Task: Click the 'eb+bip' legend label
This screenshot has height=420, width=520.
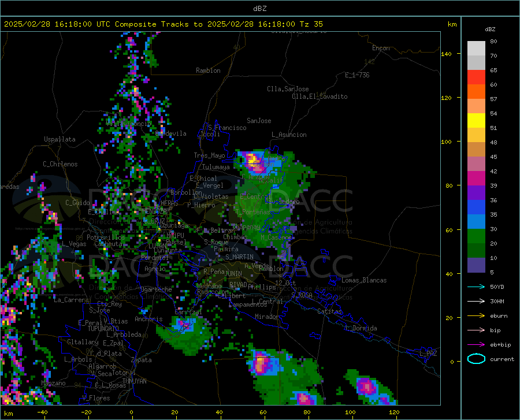Action: click(x=500, y=345)
